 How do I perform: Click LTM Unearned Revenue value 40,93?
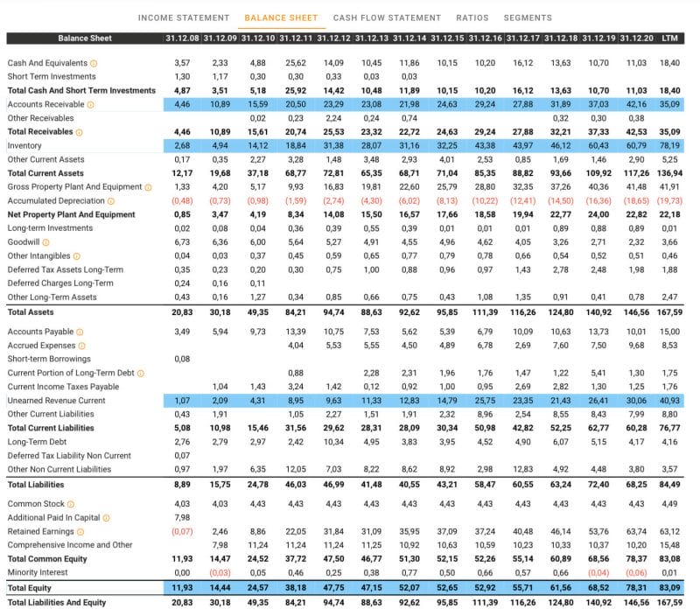pos(669,401)
